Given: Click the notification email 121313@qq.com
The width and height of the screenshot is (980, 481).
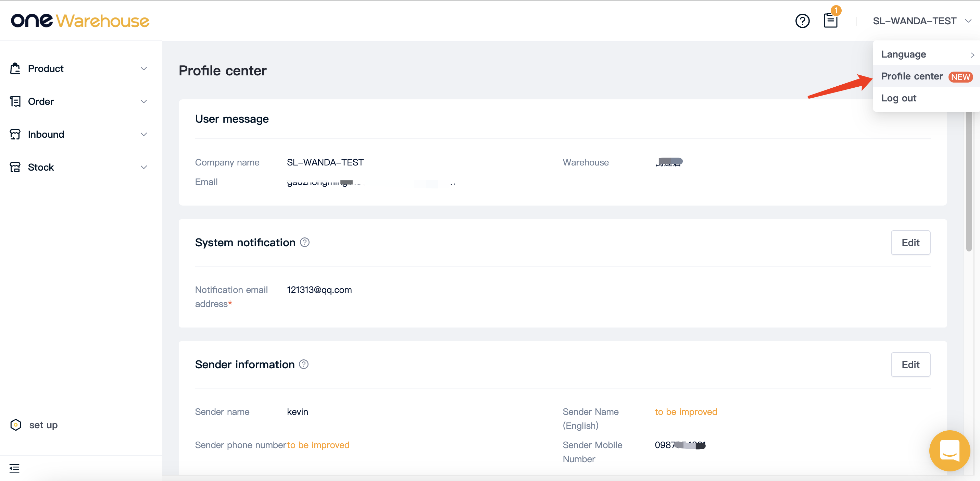Looking at the screenshot, I should coord(319,289).
